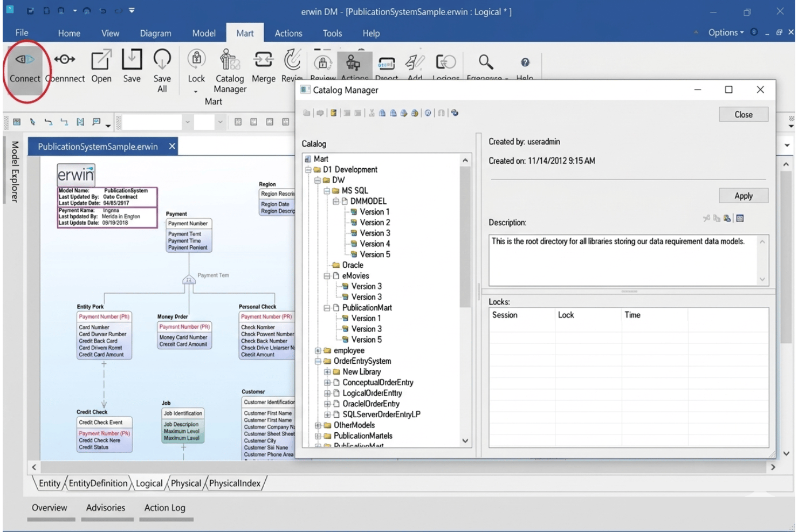Select the Oracle folder in Catalog tree
Screen dimensions: 798x532
353,265
